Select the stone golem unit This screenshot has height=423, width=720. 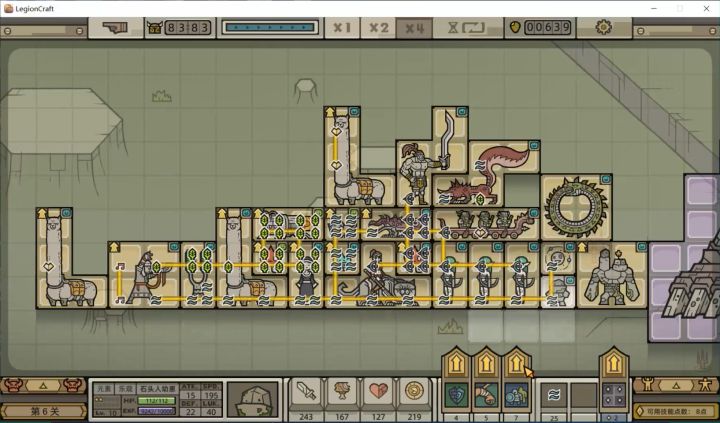pos(612,276)
